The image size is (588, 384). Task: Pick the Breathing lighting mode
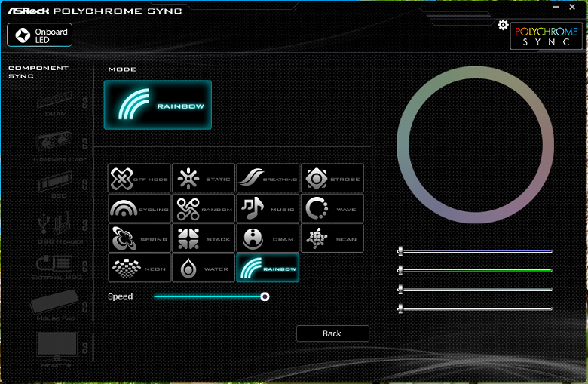click(268, 178)
